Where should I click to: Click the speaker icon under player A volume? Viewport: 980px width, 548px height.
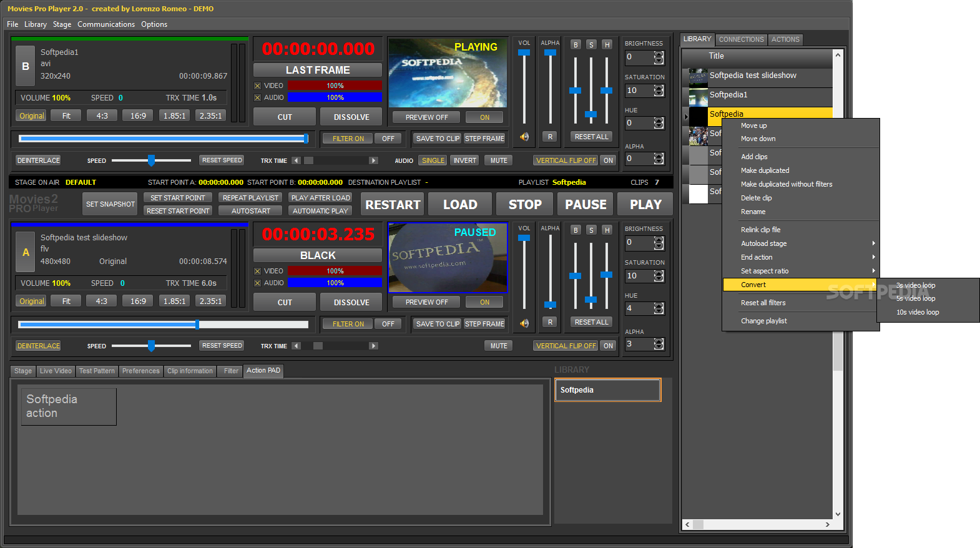point(524,323)
